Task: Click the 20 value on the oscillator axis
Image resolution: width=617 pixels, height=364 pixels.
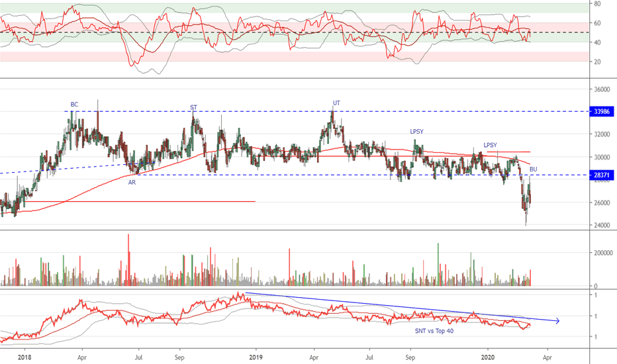Action: 597,62
